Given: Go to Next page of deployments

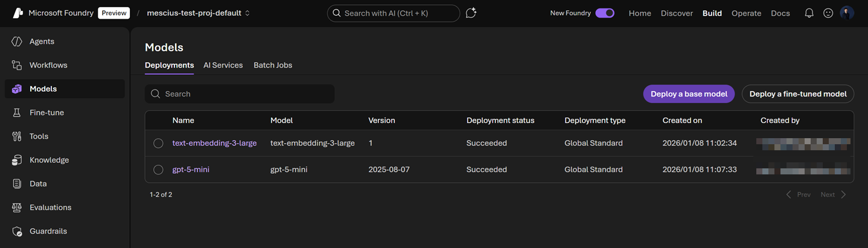Looking at the screenshot, I should point(833,195).
